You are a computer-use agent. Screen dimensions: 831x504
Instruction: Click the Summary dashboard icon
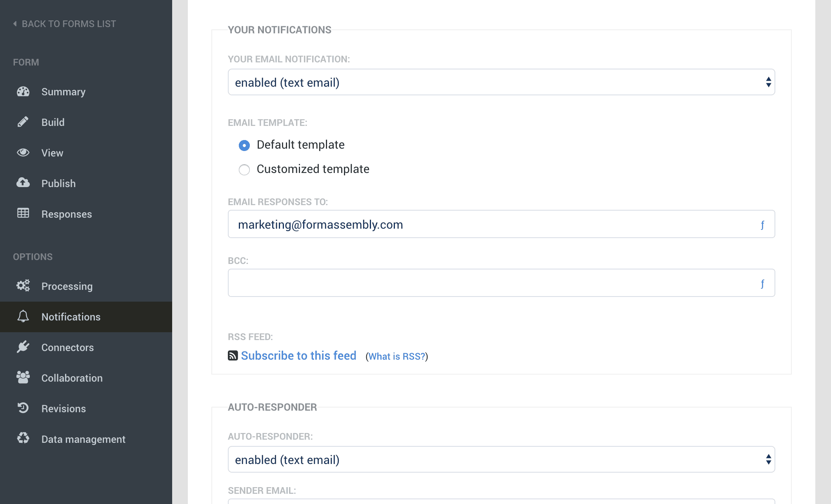pos(23,92)
